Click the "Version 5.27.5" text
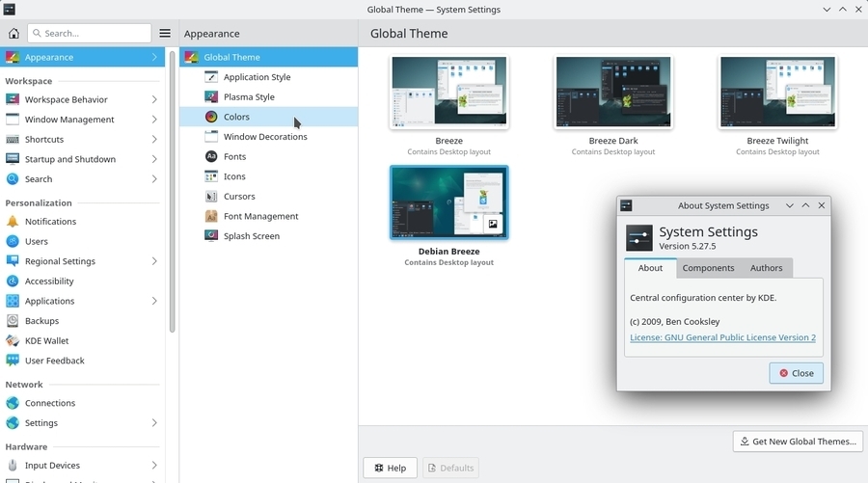The width and height of the screenshot is (868, 483). point(687,246)
